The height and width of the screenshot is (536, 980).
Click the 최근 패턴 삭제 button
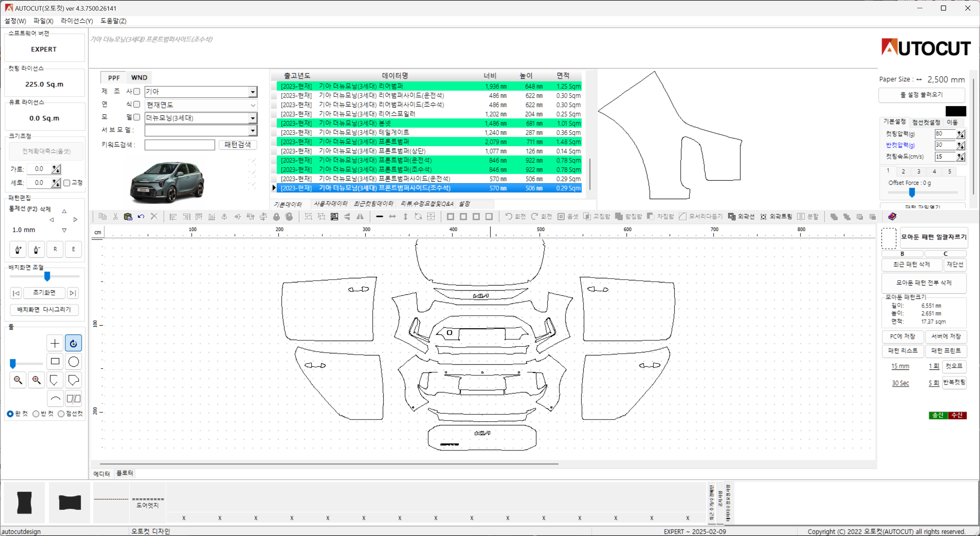pyautogui.click(x=911, y=264)
